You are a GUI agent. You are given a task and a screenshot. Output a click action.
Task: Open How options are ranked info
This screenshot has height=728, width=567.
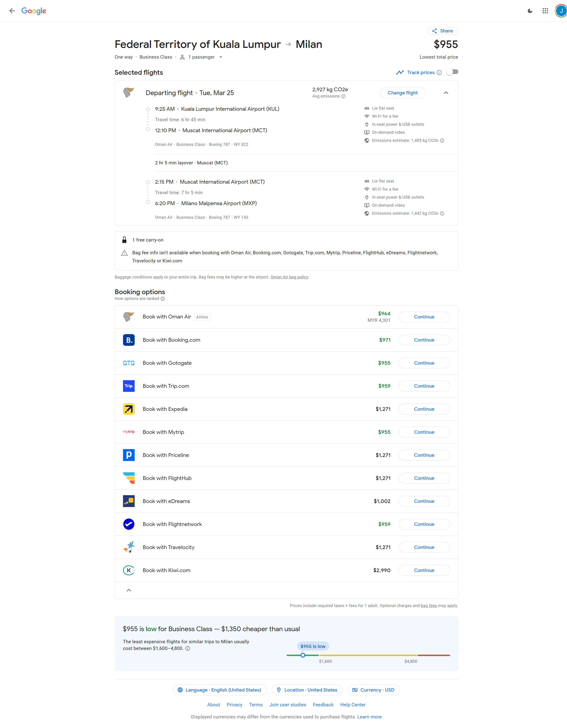pos(163,299)
